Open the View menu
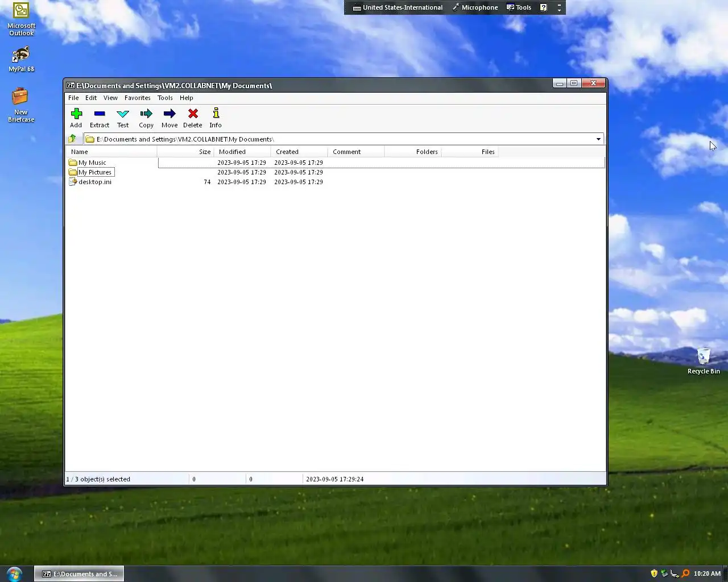The image size is (728, 582). point(110,98)
